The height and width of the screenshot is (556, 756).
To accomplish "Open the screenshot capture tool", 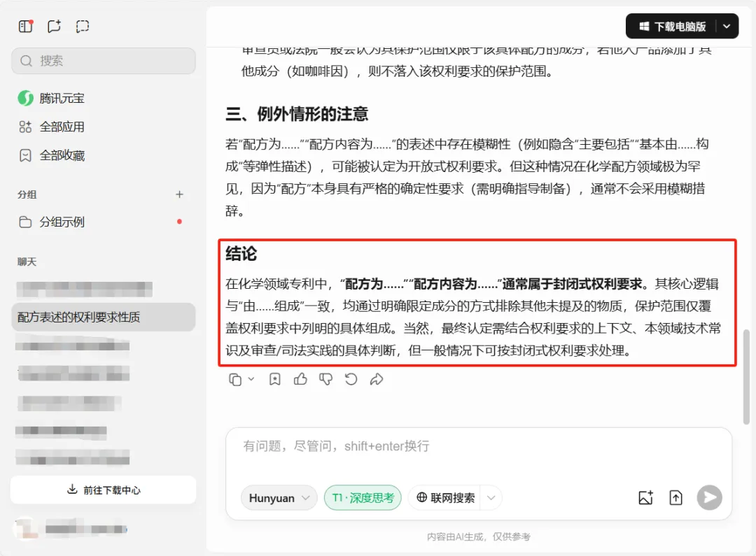I will click(x=82, y=26).
